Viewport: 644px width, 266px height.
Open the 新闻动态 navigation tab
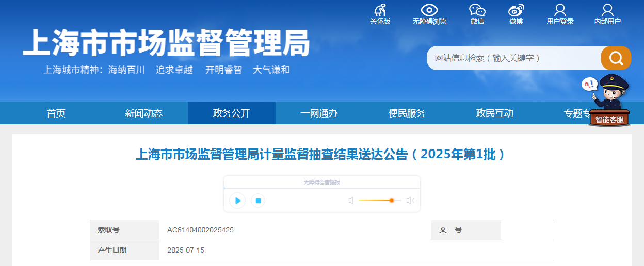(x=144, y=113)
